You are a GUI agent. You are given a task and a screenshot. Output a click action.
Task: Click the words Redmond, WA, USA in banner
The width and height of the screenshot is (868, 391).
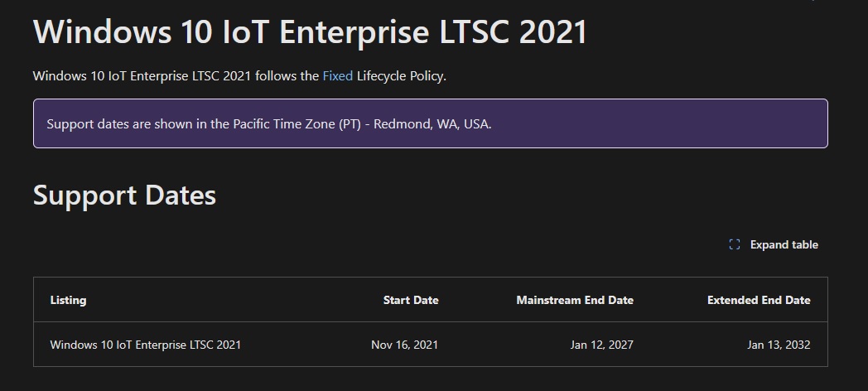tap(432, 124)
